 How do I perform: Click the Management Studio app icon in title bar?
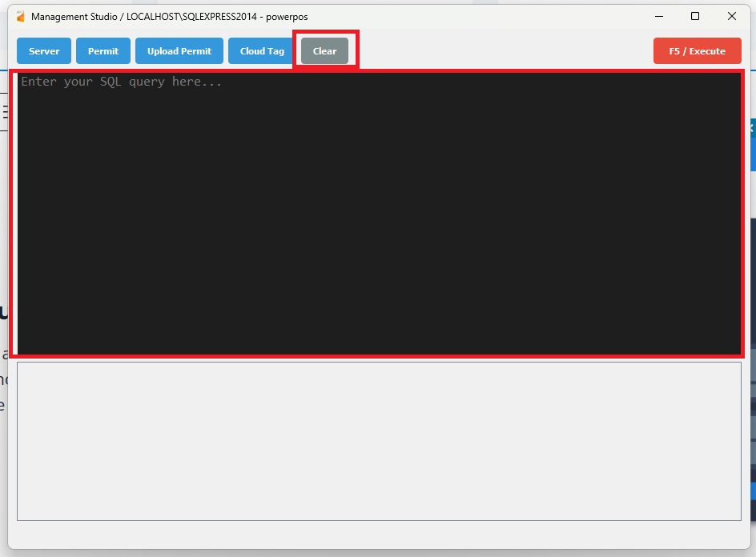[21, 17]
